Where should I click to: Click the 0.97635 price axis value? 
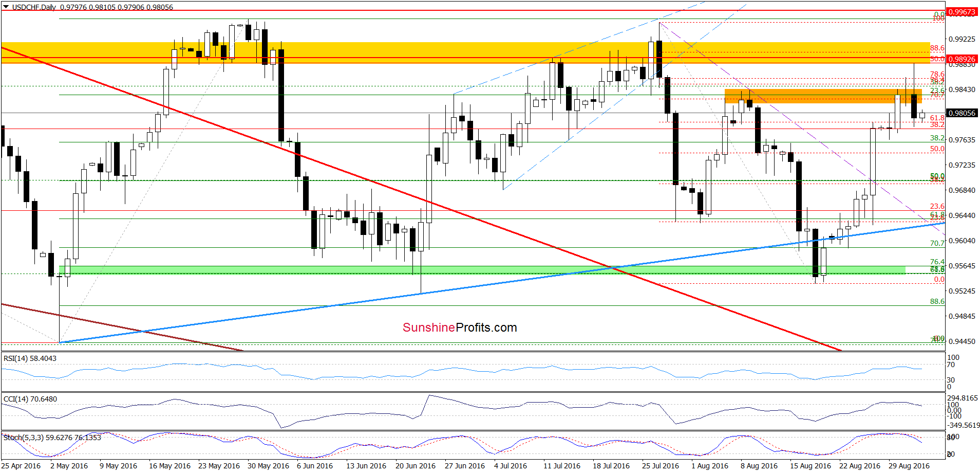point(962,140)
